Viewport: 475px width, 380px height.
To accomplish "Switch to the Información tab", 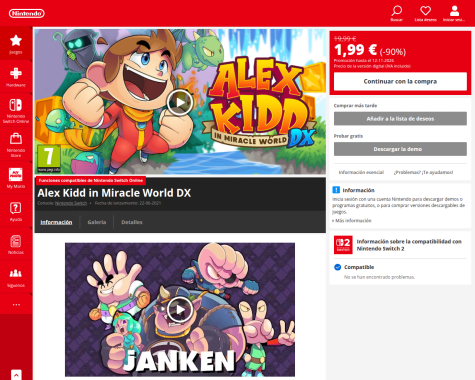I will 56,222.
